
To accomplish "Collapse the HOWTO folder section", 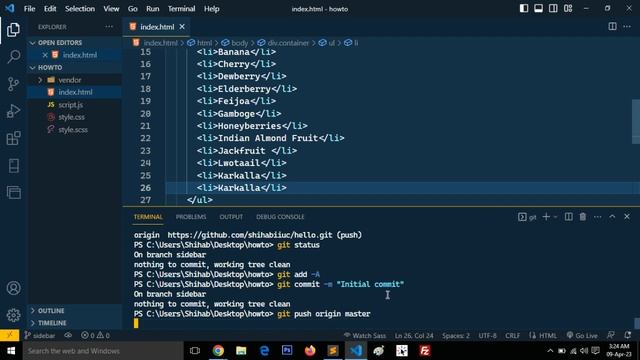I will (33, 67).
